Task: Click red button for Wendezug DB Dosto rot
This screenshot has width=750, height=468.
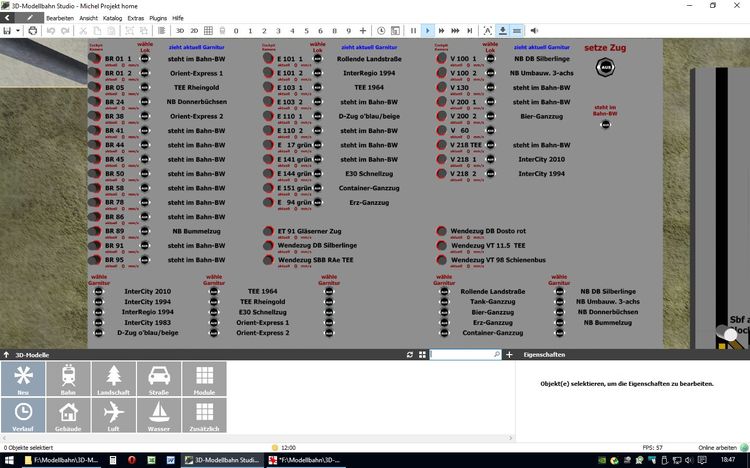Action: click(x=441, y=231)
